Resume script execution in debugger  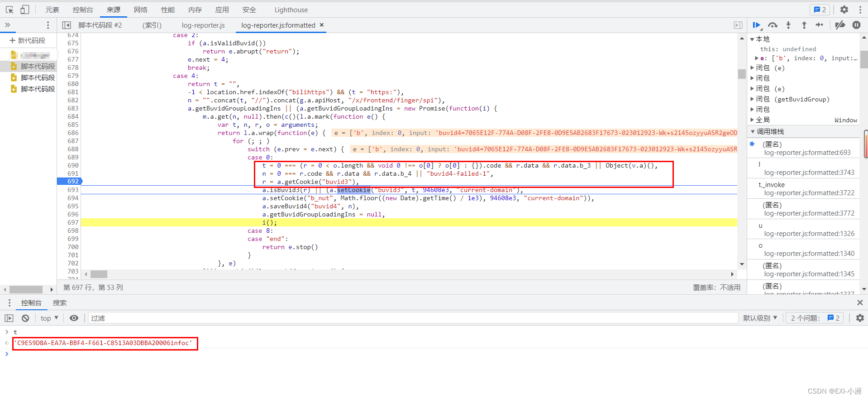[x=756, y=25]
